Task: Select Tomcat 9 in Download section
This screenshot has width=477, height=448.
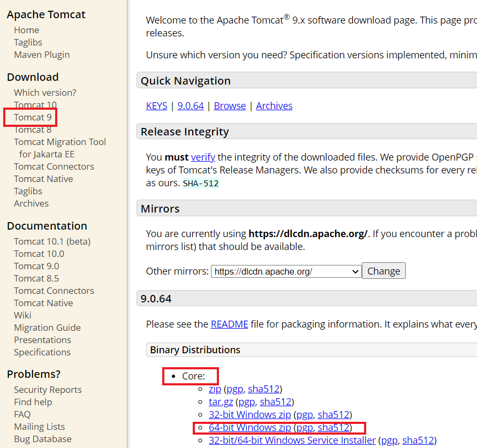Action: tap(33, 117)
